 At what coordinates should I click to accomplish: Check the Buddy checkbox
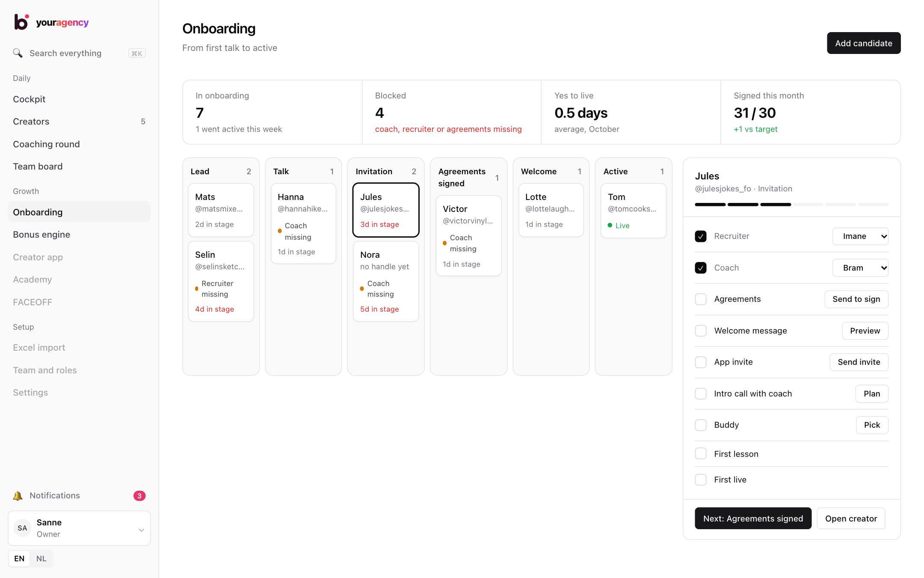[701, 425]
